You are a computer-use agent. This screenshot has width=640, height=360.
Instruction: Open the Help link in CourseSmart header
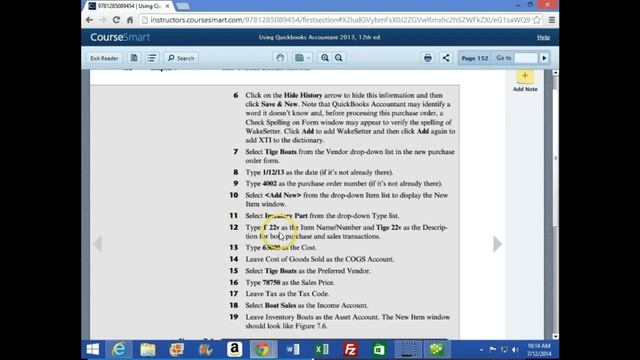tap(543, 37)
